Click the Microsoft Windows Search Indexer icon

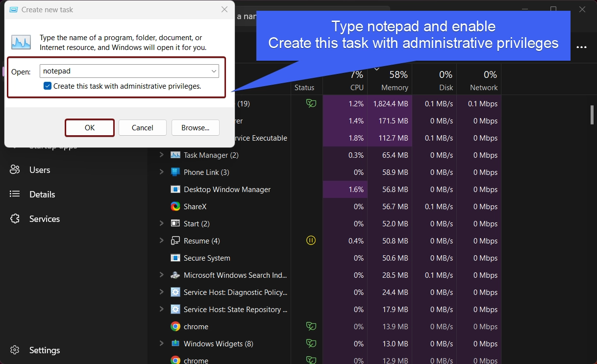175,275
